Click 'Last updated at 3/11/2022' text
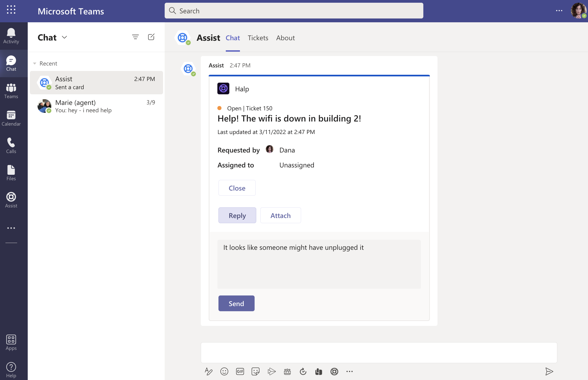 click(266, 132)
